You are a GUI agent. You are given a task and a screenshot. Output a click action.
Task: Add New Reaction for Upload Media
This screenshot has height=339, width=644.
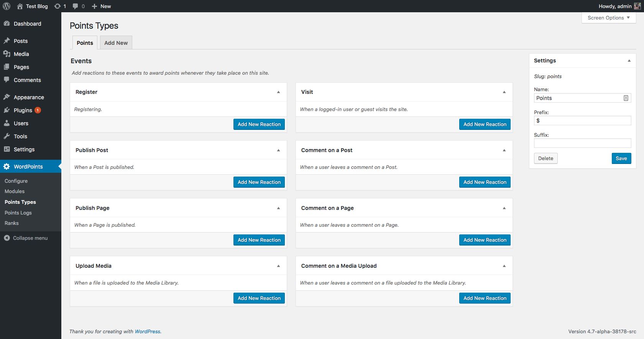259,298
